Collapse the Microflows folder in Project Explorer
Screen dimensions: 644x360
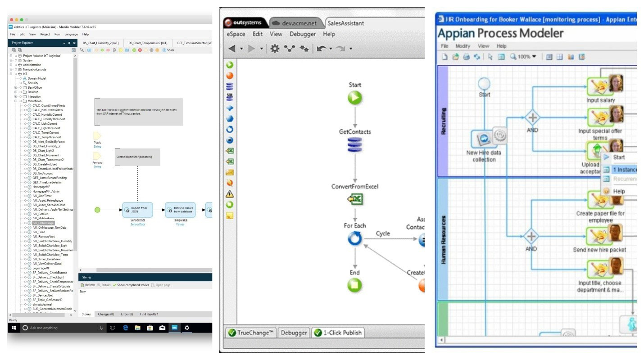pos(16,101)
